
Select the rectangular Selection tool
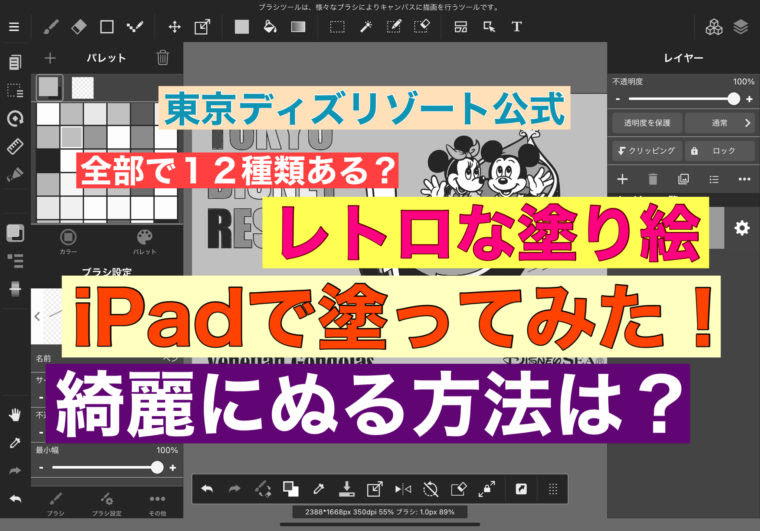[337, 27]
